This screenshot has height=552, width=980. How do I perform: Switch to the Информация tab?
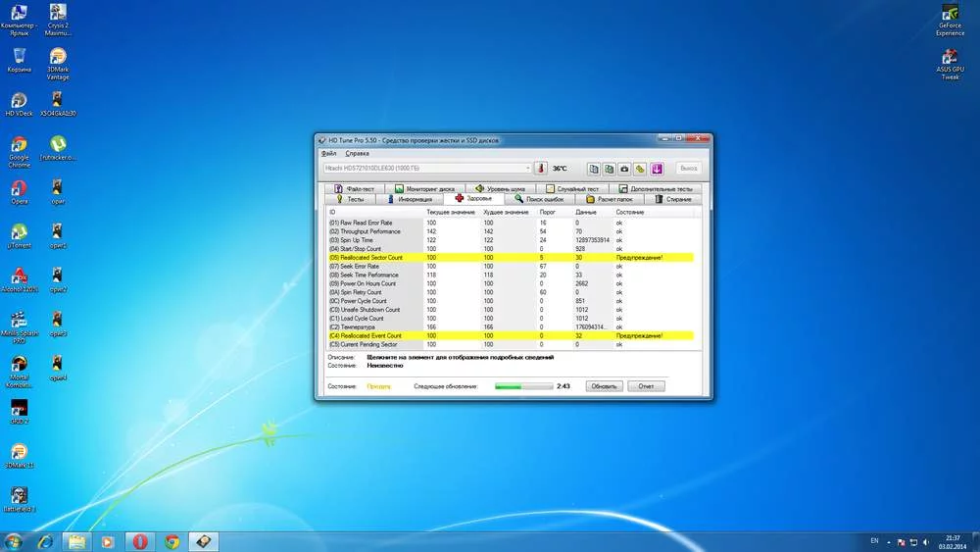(x=415, y=199)
